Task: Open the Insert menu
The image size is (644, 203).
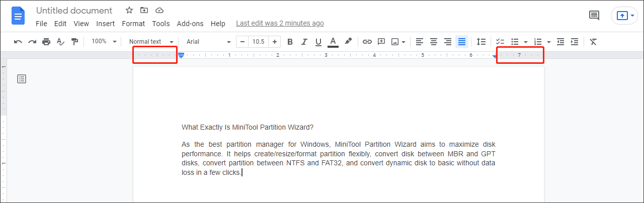Action: [106, 24]
